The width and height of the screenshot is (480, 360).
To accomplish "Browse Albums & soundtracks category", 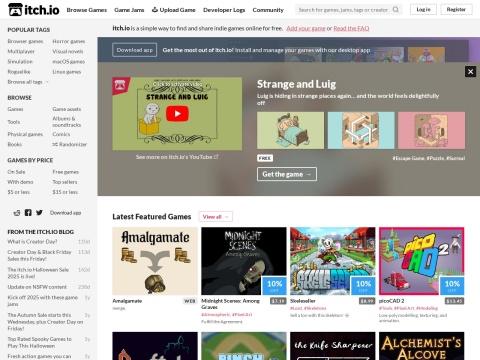I will tap(67, 122).
